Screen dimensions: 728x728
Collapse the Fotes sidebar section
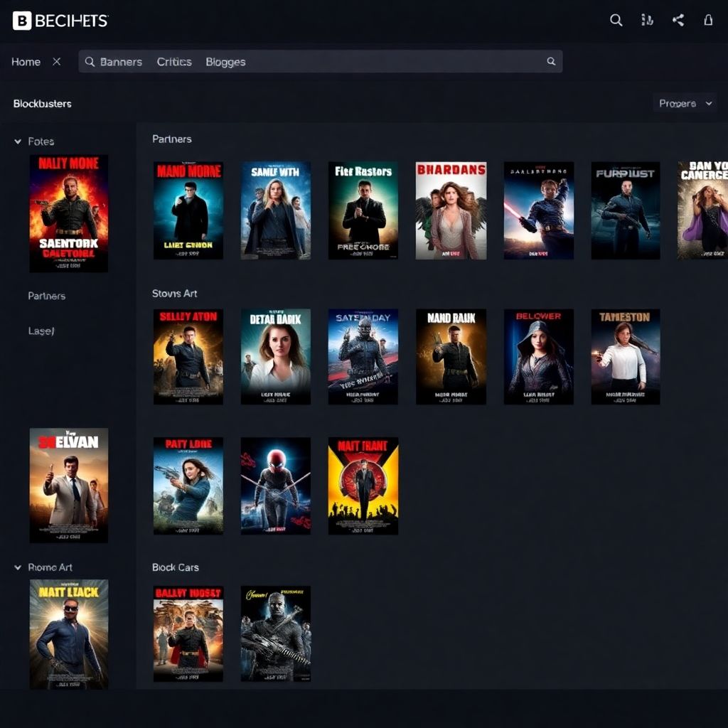pos(18,141)
